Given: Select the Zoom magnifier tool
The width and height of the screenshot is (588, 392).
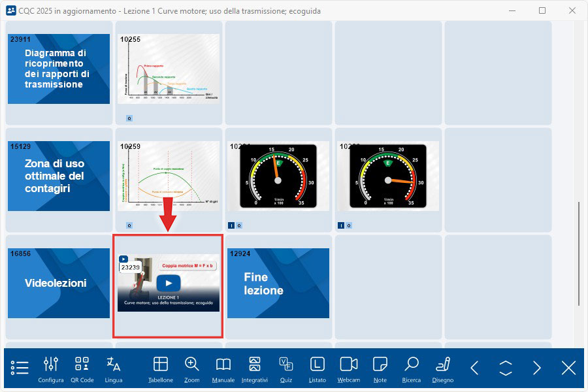Looking at the screenshot, I should [x=192, y=368].
